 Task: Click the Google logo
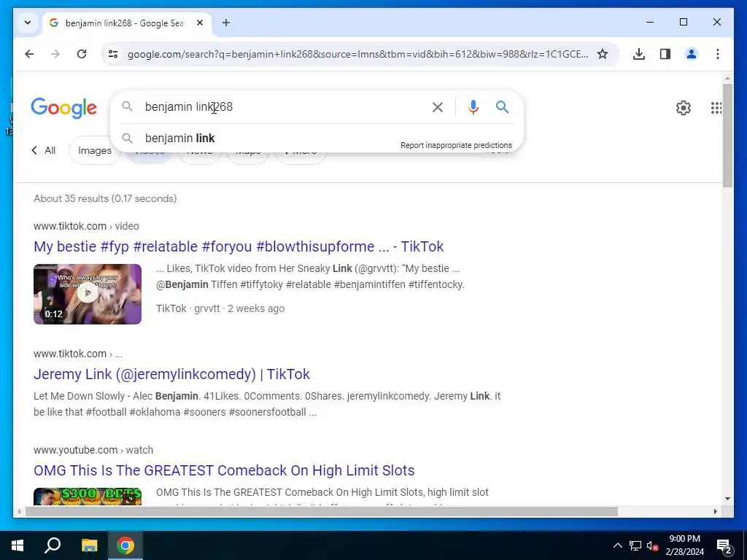coord(64,108)
